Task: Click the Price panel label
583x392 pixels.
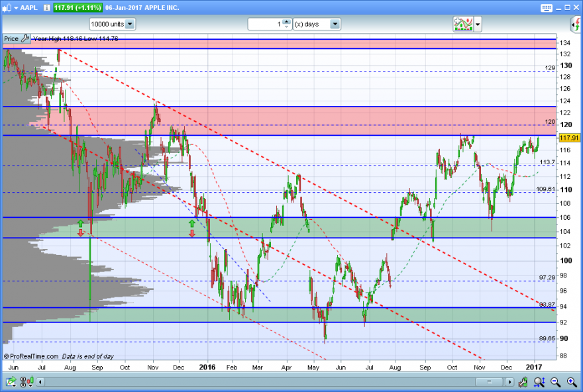Action: click(11, 38)
